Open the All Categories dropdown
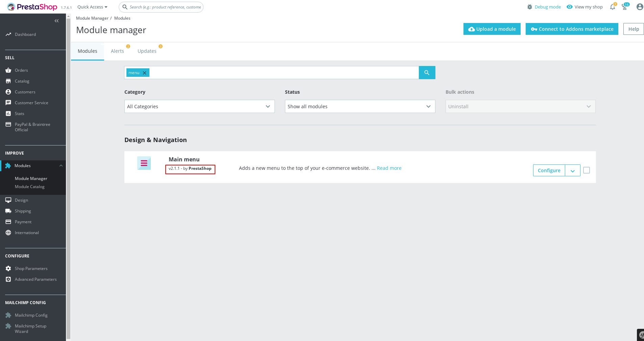Screen dimensions: 644x341 pos(199,106)
